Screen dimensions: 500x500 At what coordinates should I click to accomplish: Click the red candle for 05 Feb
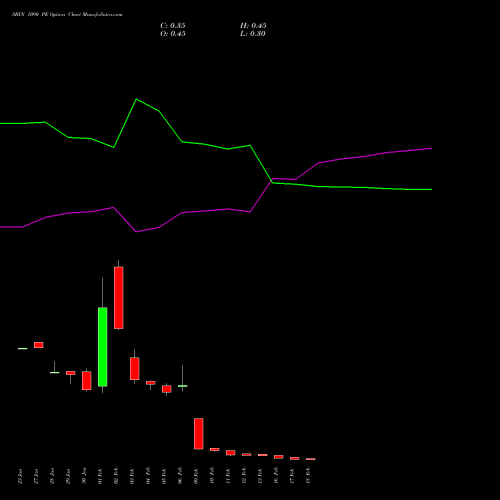click(x=167, y=389)
